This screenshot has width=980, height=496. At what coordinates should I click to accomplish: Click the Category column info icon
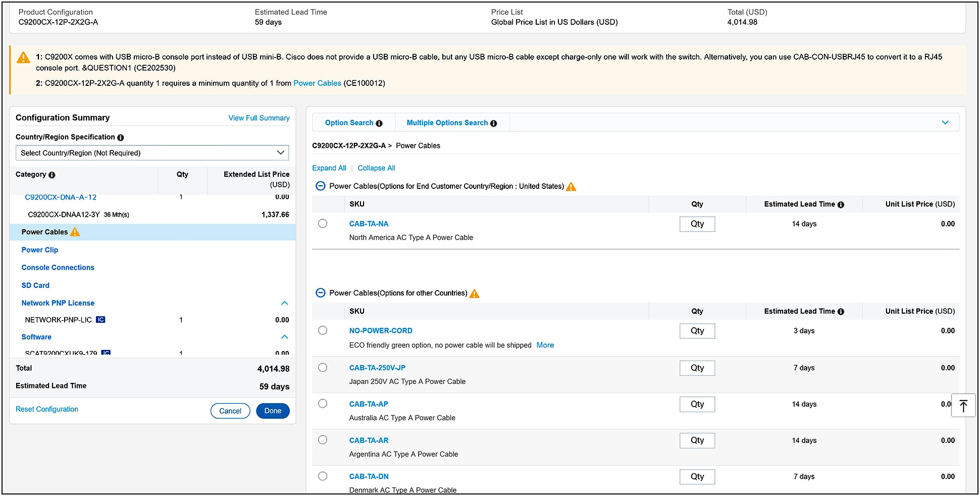pyautogui.click(x=51, y=175)
